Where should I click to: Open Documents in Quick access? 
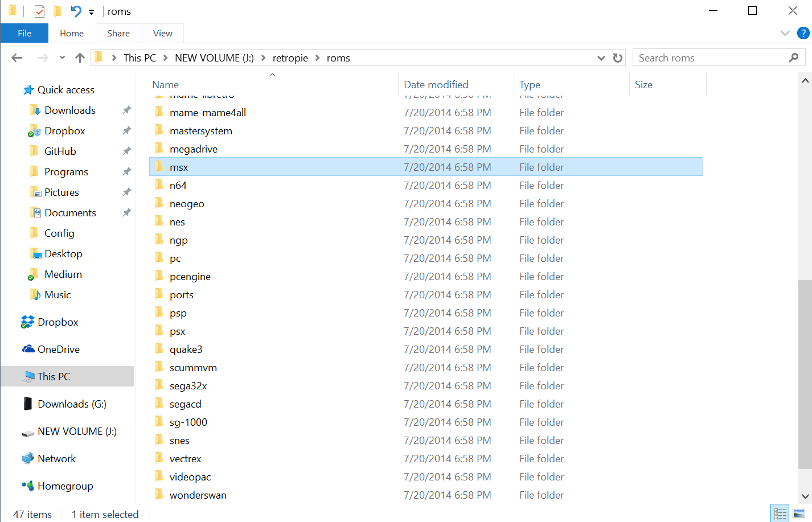click(x=63, y=213)
